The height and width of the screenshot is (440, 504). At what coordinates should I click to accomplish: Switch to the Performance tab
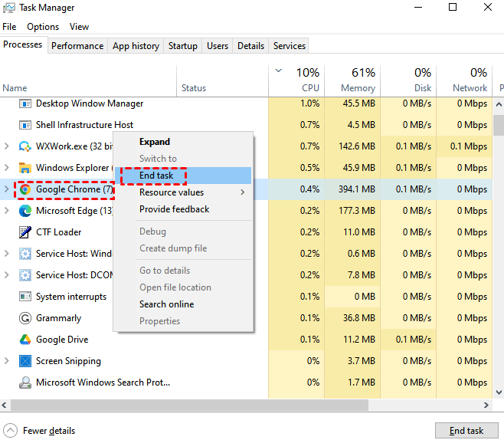pos(77,46)
